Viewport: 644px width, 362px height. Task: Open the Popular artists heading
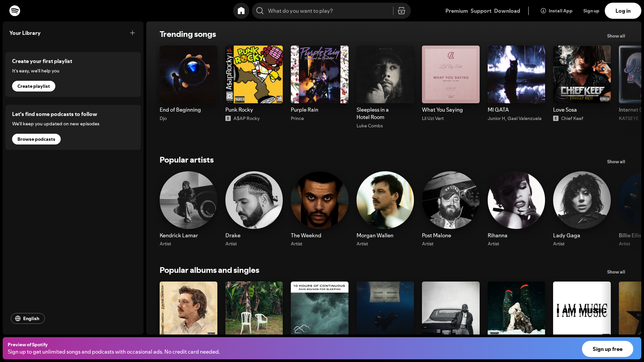186,160
